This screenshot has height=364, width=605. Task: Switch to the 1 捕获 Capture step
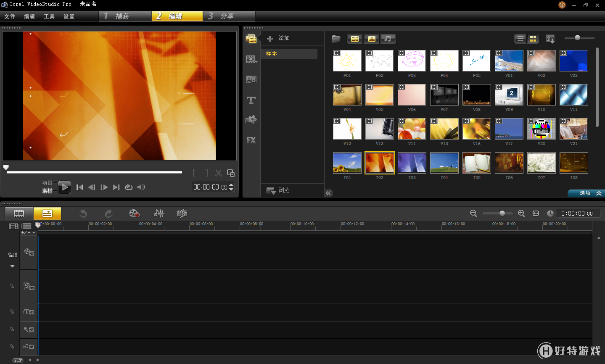coord(125,16)
